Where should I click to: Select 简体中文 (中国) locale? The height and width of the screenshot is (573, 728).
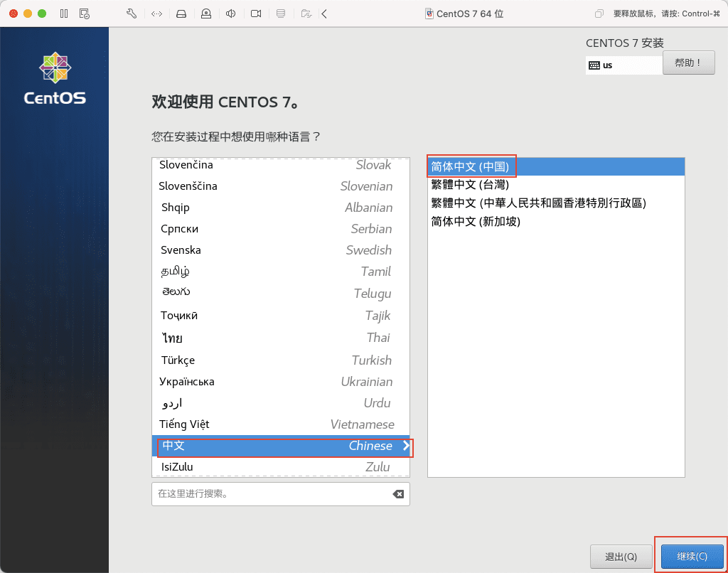[470, 166]
